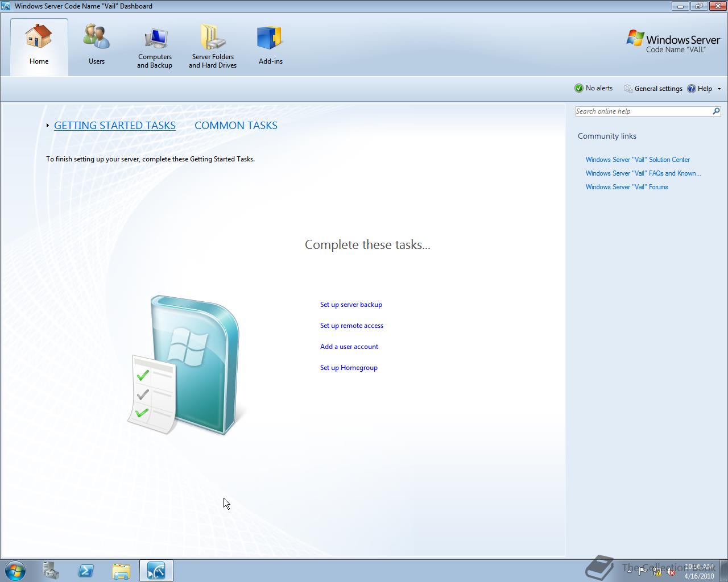
Task: Click Set up server backup
Action: pos(351,305)
